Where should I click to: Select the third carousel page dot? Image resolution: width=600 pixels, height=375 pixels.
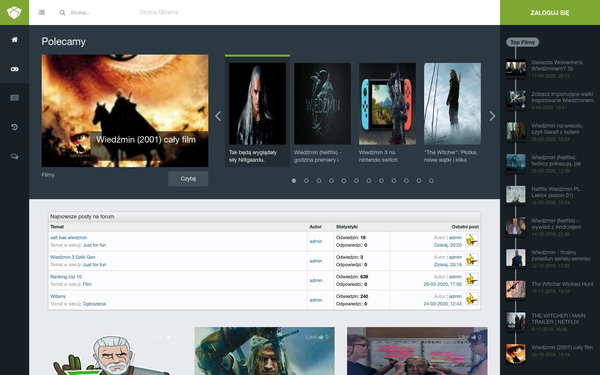coord(319,181)
